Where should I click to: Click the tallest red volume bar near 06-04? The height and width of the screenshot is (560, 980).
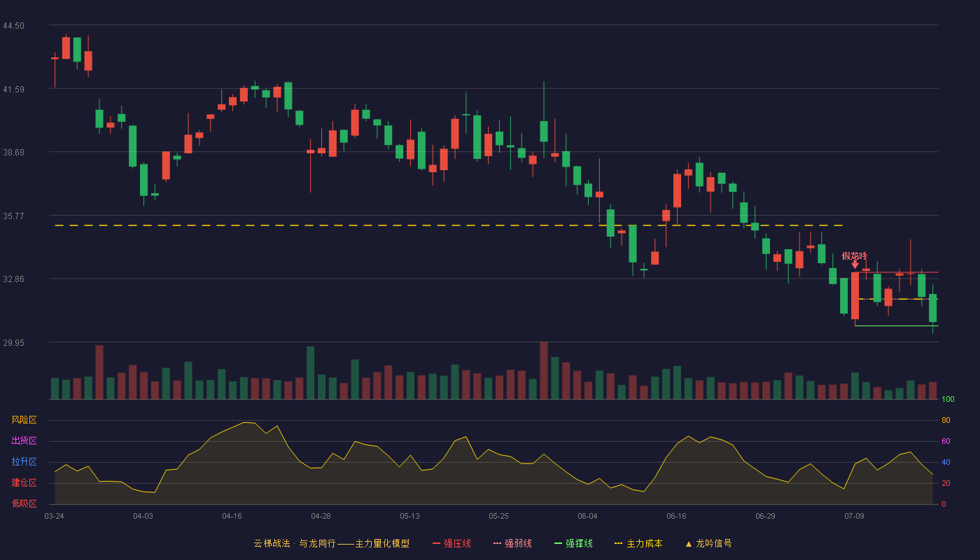coord(544,370)
